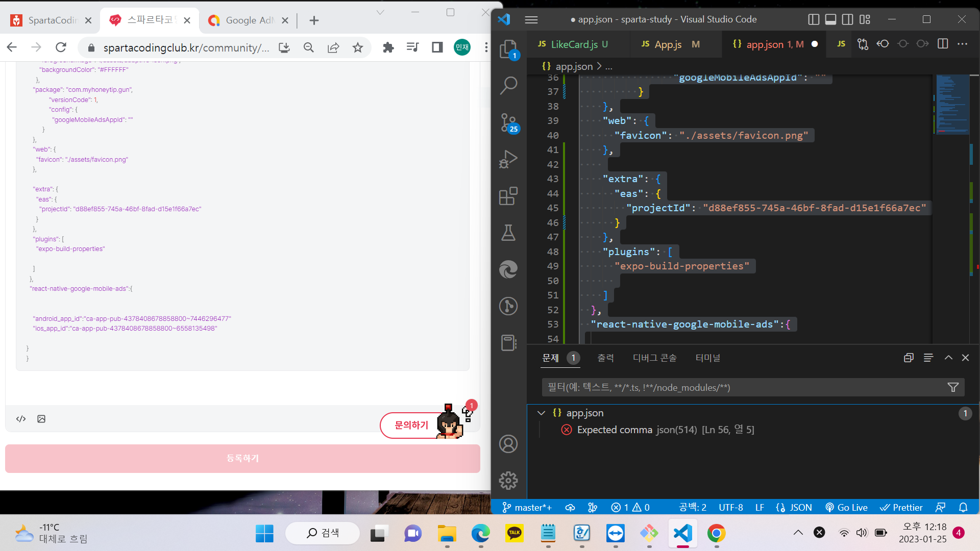Click the errors and warnings status indicator

coord(630,507)
